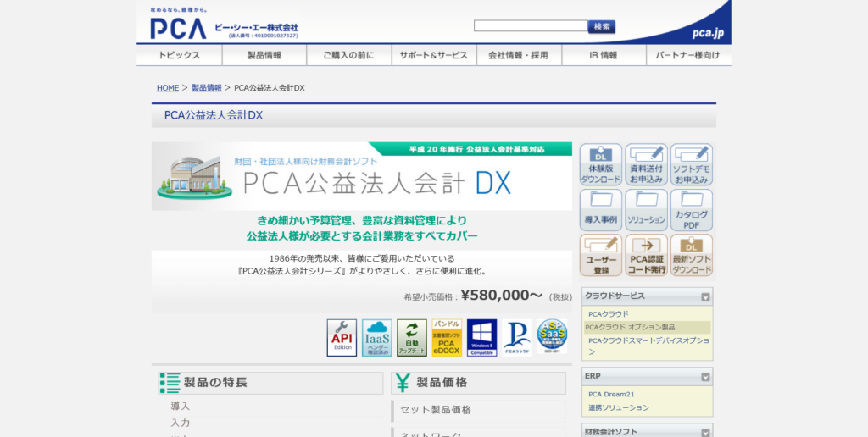Viewport: 868px width, 437px height.
Task: Open the PCAクラウド sidebar link
Action: point(609,314)
